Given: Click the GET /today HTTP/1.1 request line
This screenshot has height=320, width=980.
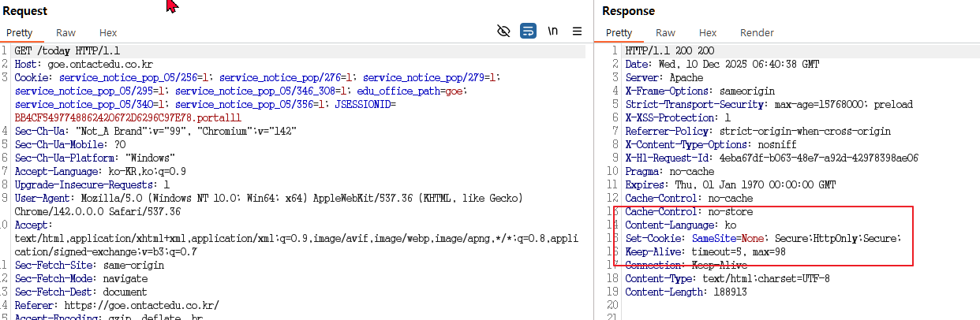Looking at the screenshot, I should (64, 50).
